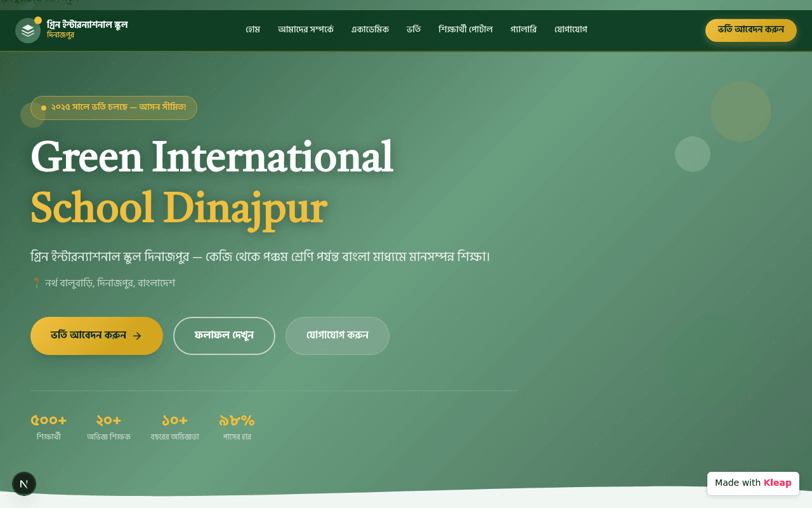The image size is (812, 508).
Task: Click the ফলাফল দেখুন button
Action: 224,336
